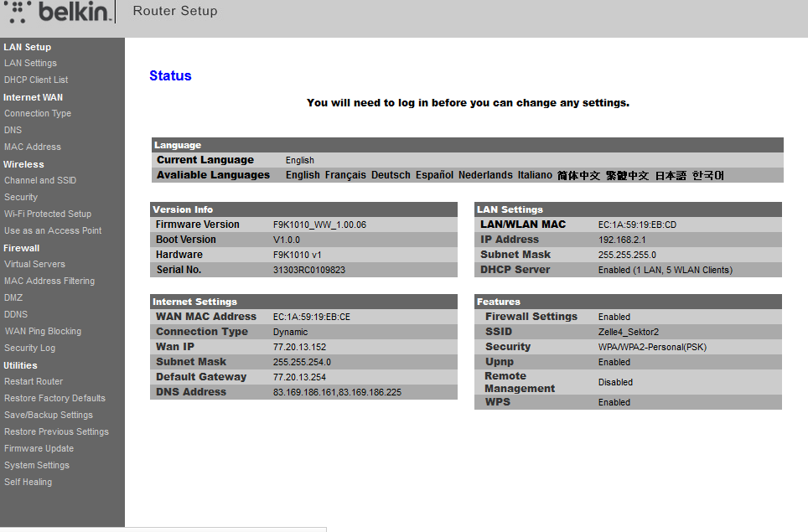Viewport: 808px width, 532px height.
Task: Click DHCP Server Enabled clients value
Action: [x=666, y=270]
